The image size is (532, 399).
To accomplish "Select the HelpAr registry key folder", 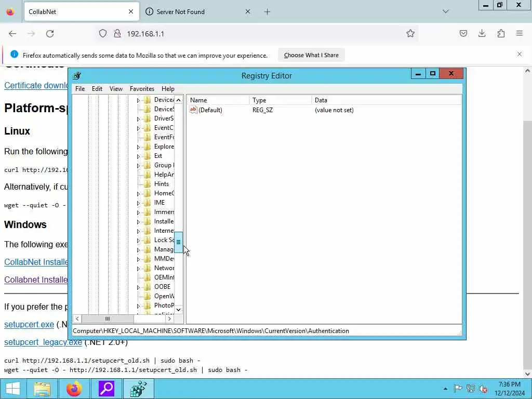I will [164, 175].
